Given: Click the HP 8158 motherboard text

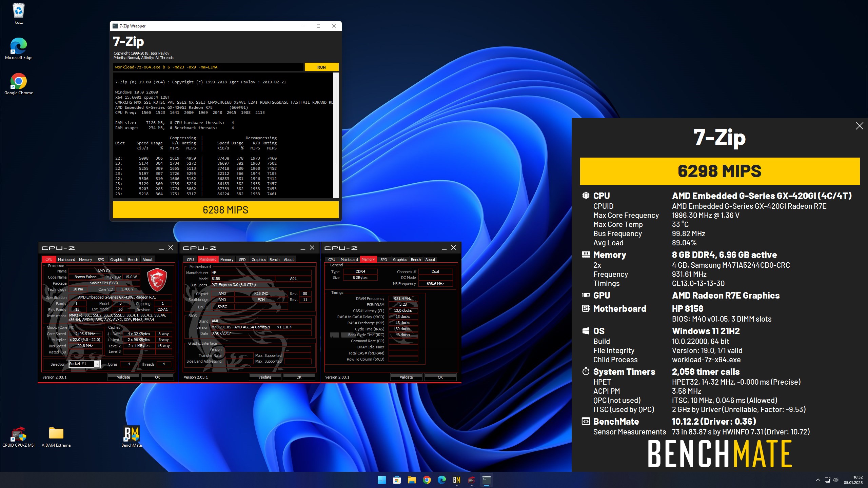Looking at the screenshot, I should [x=688, y=309].
